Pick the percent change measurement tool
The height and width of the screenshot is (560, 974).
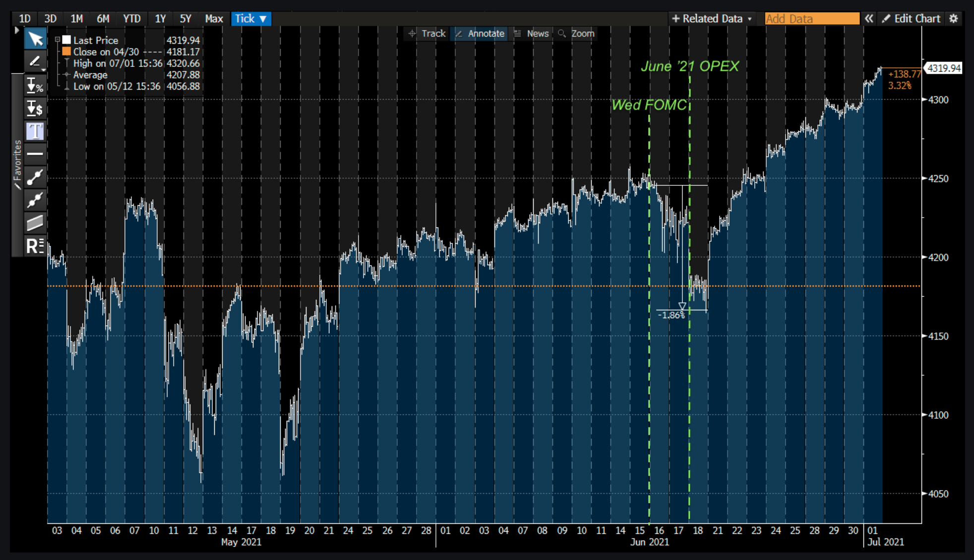coord(35,86)
